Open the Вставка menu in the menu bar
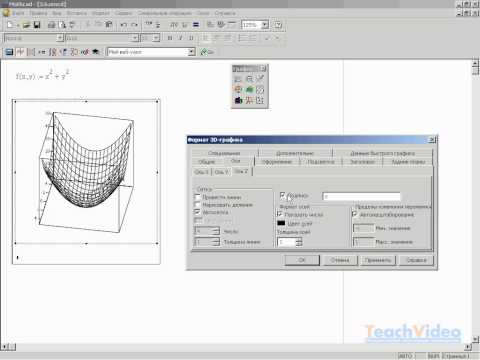Viewport: 480px width, 360px height. [77, 13]
